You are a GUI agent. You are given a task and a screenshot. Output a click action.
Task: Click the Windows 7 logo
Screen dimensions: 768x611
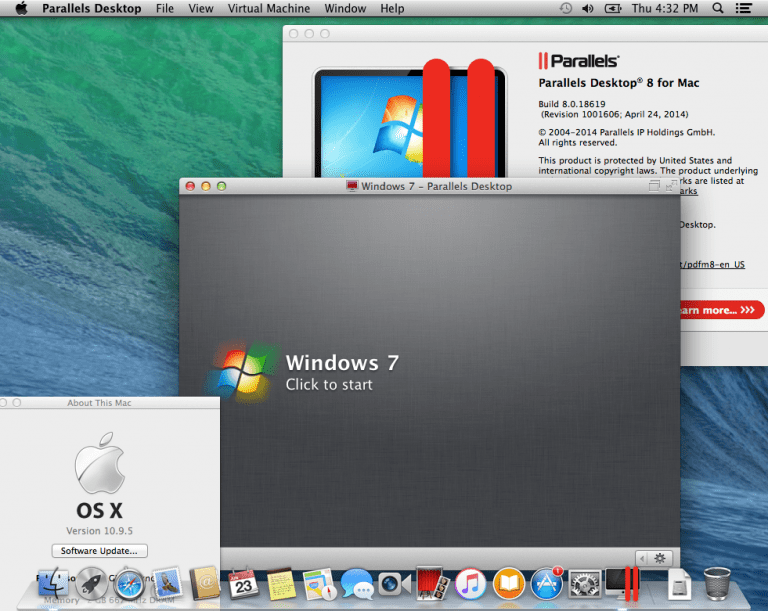pyautogui.click(x=242, y=373)
